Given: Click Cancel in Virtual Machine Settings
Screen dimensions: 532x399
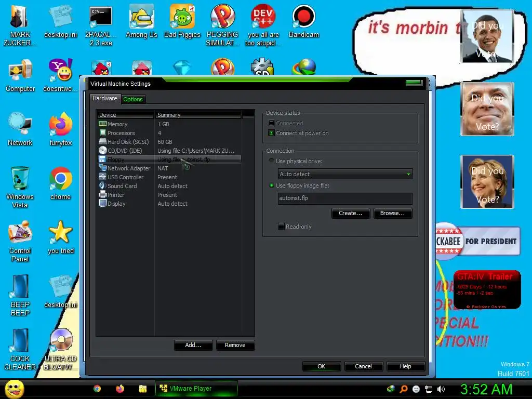Looking at the screenshot, I should point(363,366).
